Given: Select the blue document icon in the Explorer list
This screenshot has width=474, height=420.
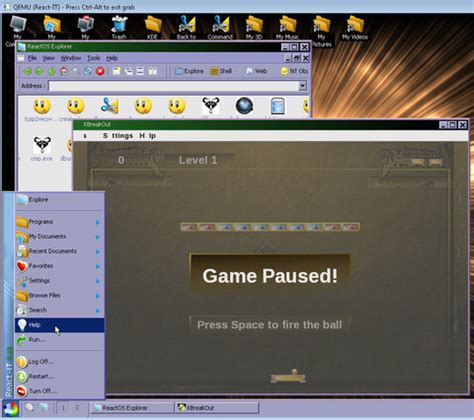Looking at the screenshot, I should tap(277, 106).
